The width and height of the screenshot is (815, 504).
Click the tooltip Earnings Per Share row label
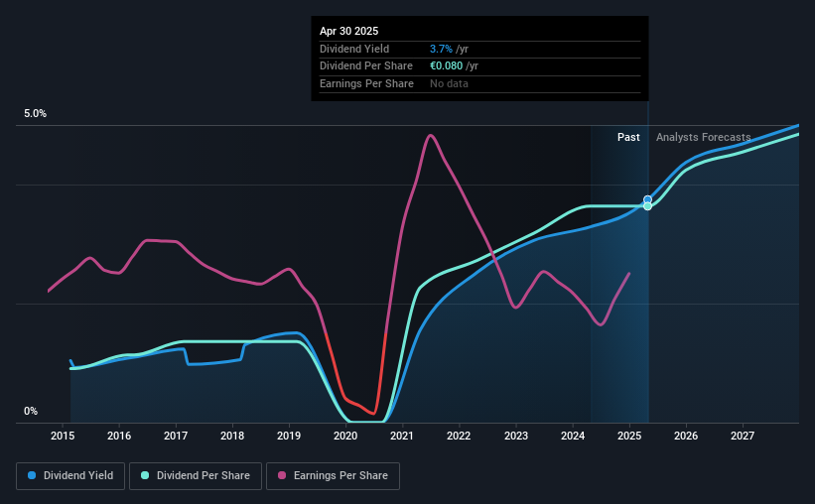pyautogui.click(x=366, y=83)
